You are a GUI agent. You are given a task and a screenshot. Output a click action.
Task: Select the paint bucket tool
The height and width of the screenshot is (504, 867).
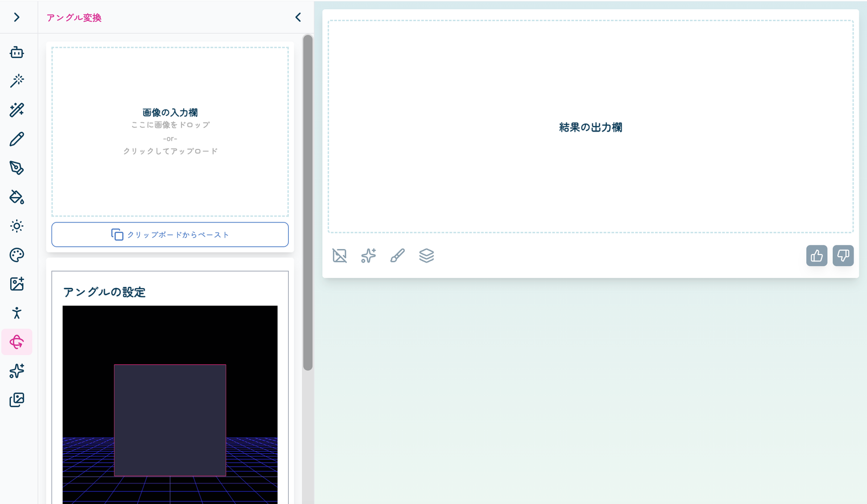point(17,197)
